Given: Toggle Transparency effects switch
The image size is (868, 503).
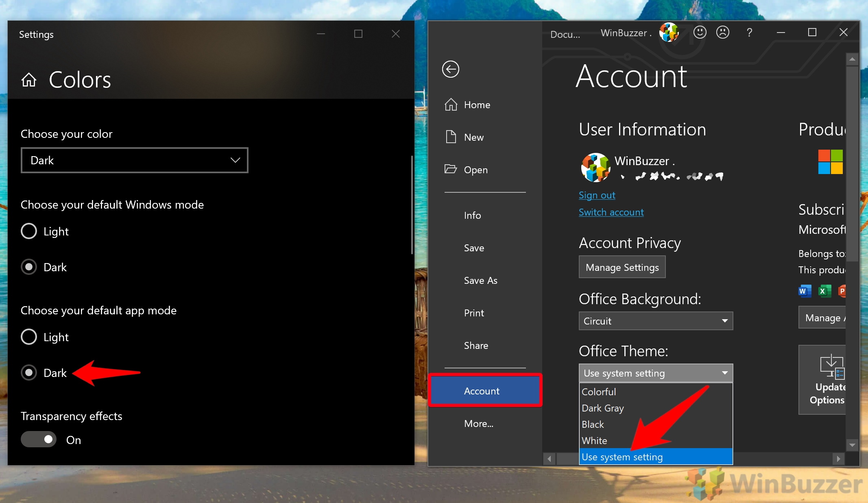Looking at the screenshot, I should pyautogui.click(x=39, y=439).
